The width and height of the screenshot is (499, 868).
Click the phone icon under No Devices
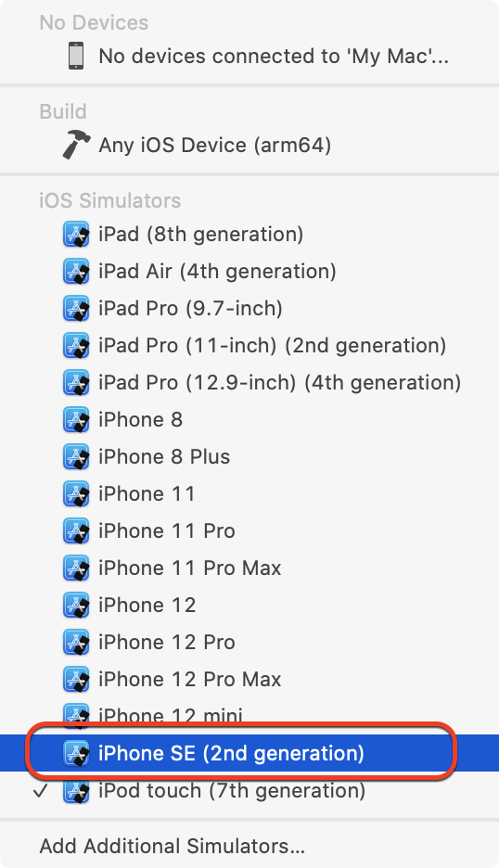[76, 56]
